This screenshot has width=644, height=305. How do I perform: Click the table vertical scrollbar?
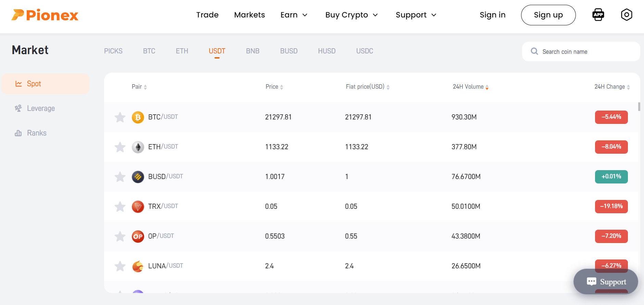639,106
